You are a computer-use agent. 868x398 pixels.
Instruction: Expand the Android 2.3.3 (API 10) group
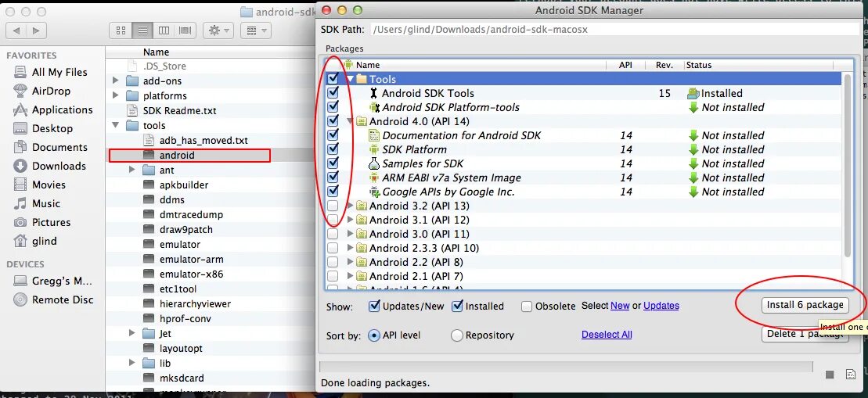click(x=350, y=248)
